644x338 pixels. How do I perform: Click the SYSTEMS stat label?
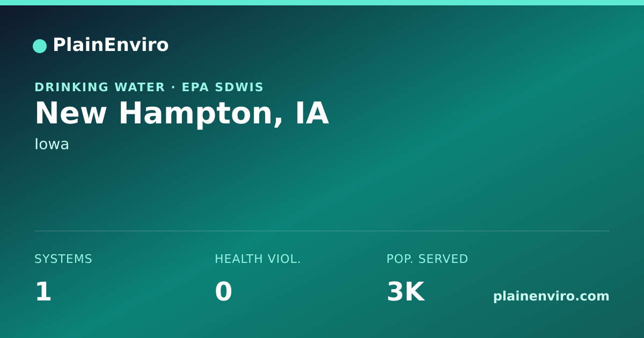[63, 259]
